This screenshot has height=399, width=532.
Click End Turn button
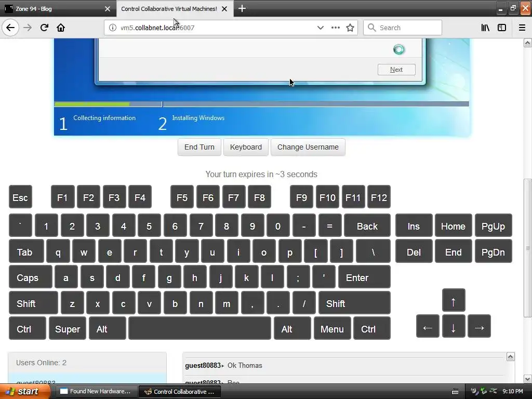click(x=199, y=147)
